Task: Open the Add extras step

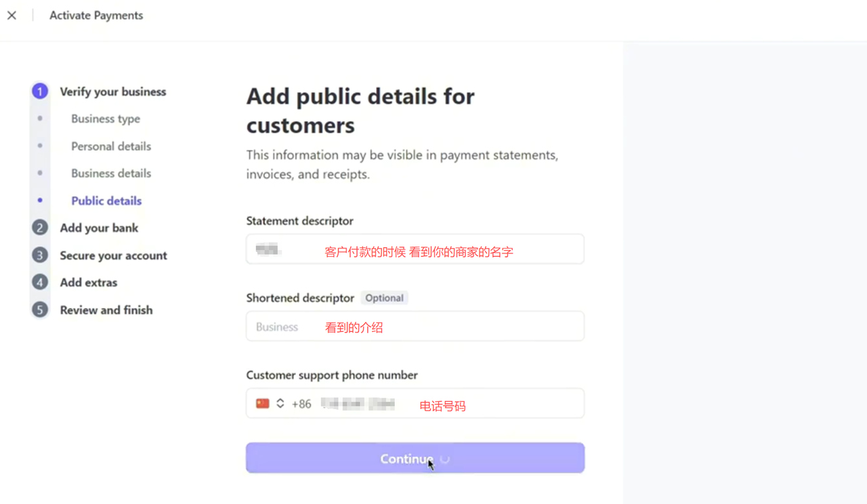Action: [88, 282]
